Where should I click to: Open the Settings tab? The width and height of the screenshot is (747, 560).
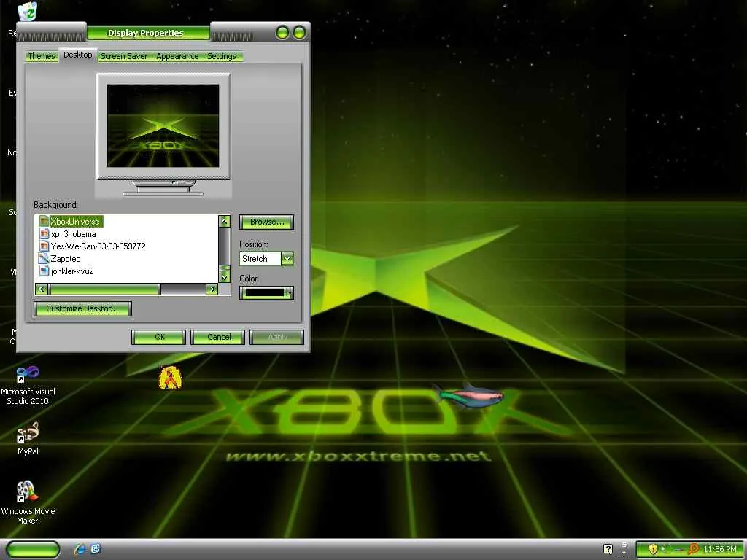pyautogui.click(x=222, y=56)
